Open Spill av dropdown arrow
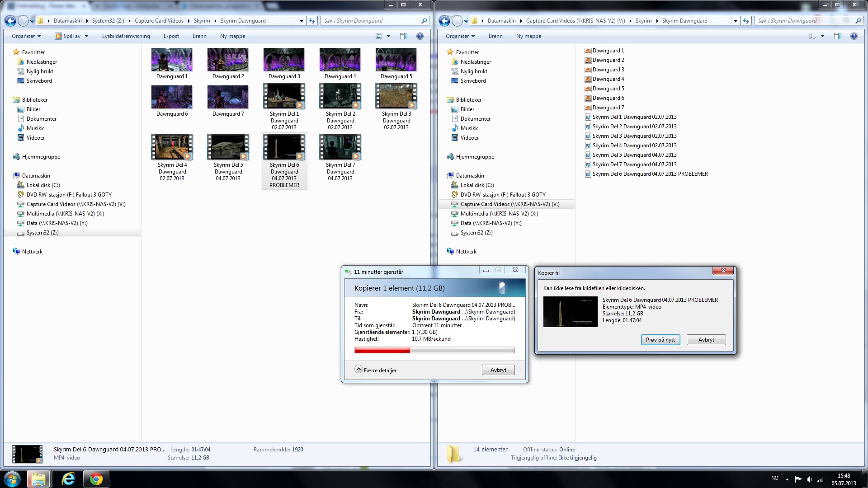This screenshot has width=868, height=488. coord(86,36)
